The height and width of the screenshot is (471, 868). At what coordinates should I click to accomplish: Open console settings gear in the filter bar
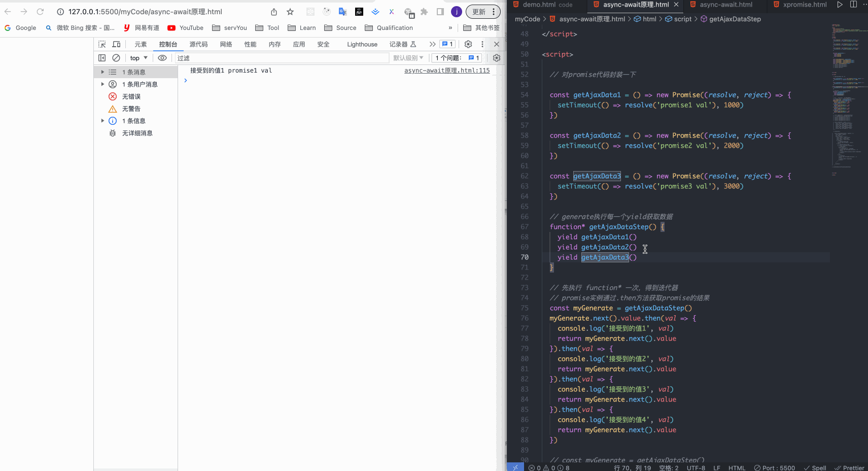point(497,58)
